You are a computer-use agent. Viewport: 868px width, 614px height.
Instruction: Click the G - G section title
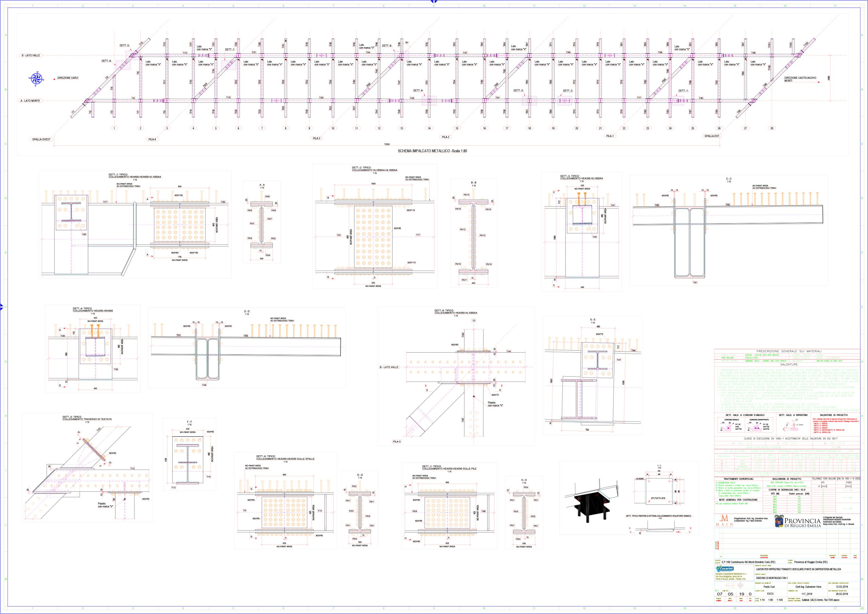359,475
